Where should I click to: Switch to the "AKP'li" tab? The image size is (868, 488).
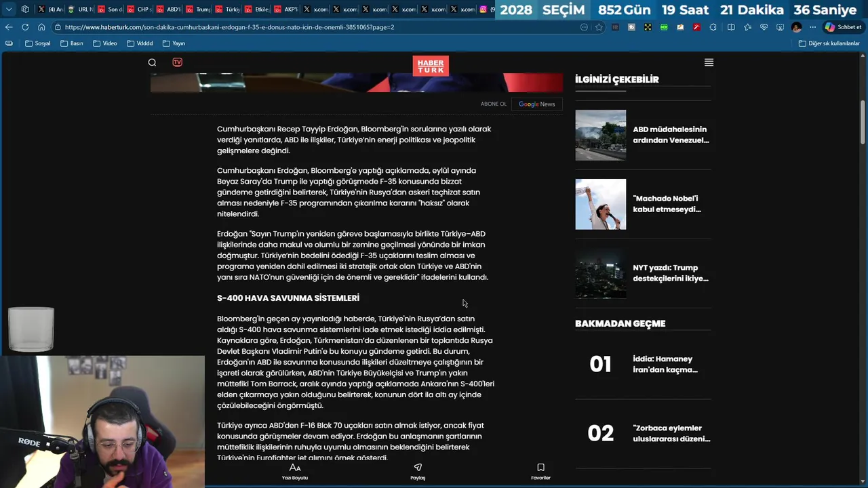tap(286, 9)
